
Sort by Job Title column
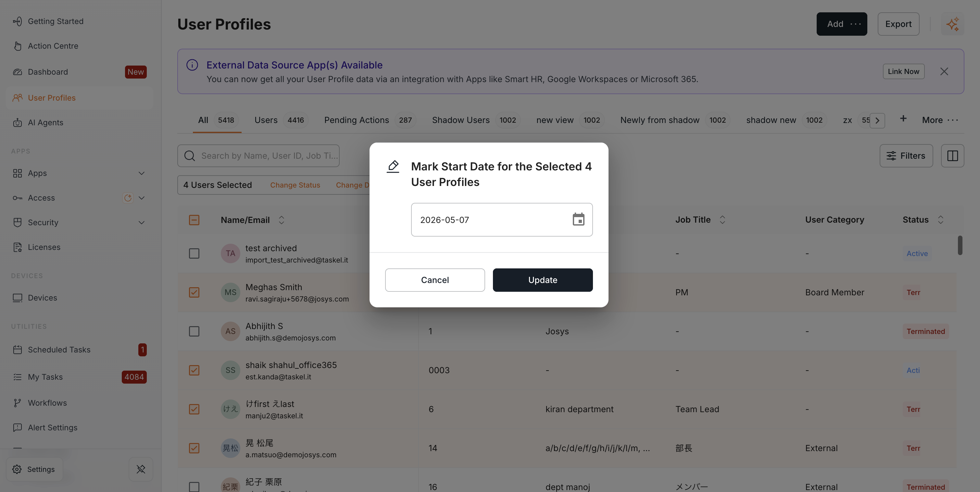pos(722,219)
